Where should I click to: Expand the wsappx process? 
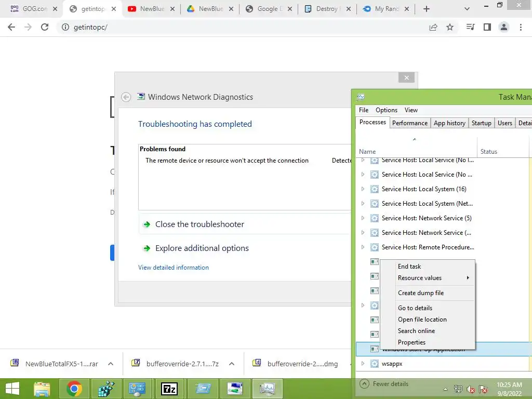(363, 364)
